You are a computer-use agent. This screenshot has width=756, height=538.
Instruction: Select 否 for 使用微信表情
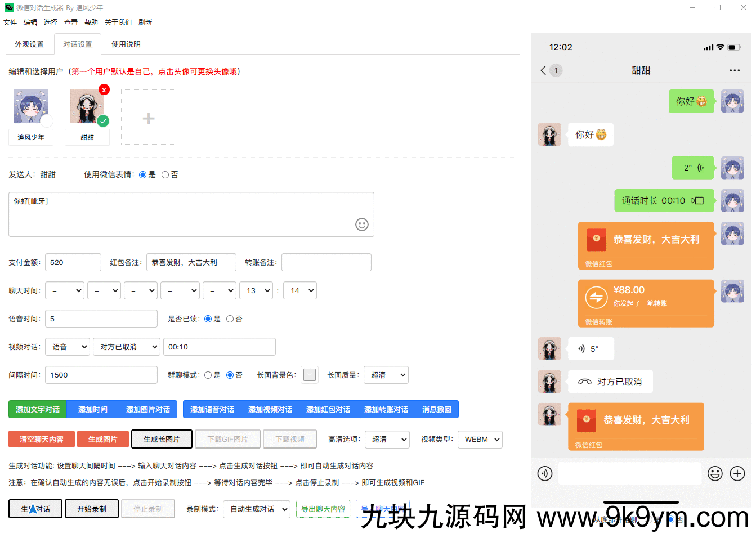[x=165, y=175]
